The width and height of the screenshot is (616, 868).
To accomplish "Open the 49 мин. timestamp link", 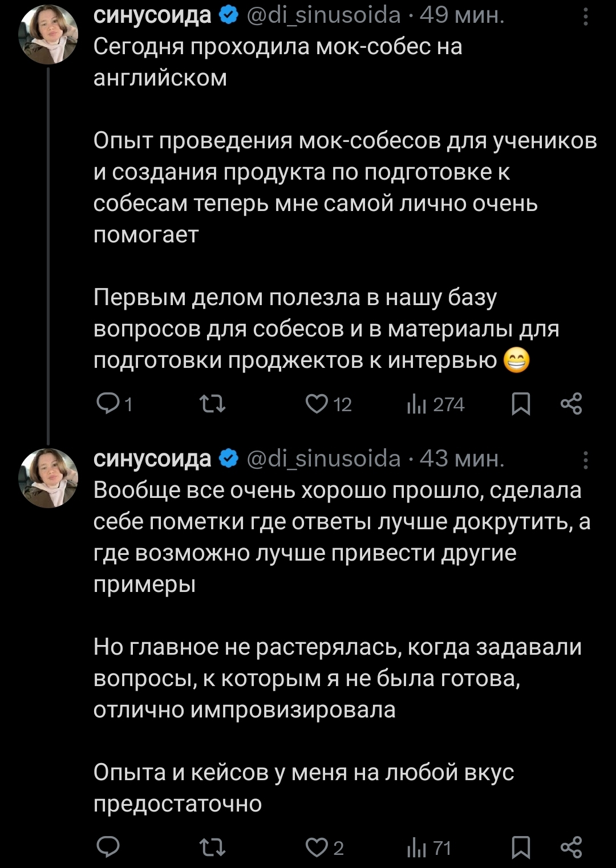I will [x=462, y=15].
